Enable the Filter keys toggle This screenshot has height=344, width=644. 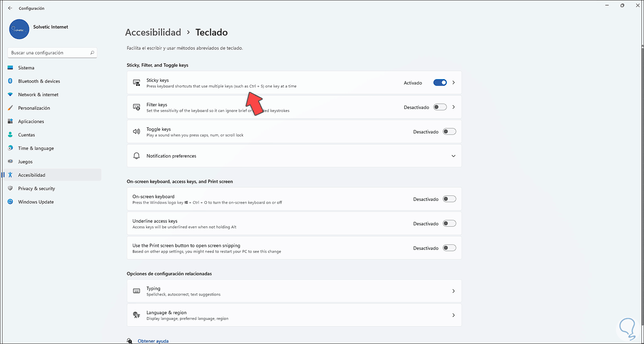440,107
